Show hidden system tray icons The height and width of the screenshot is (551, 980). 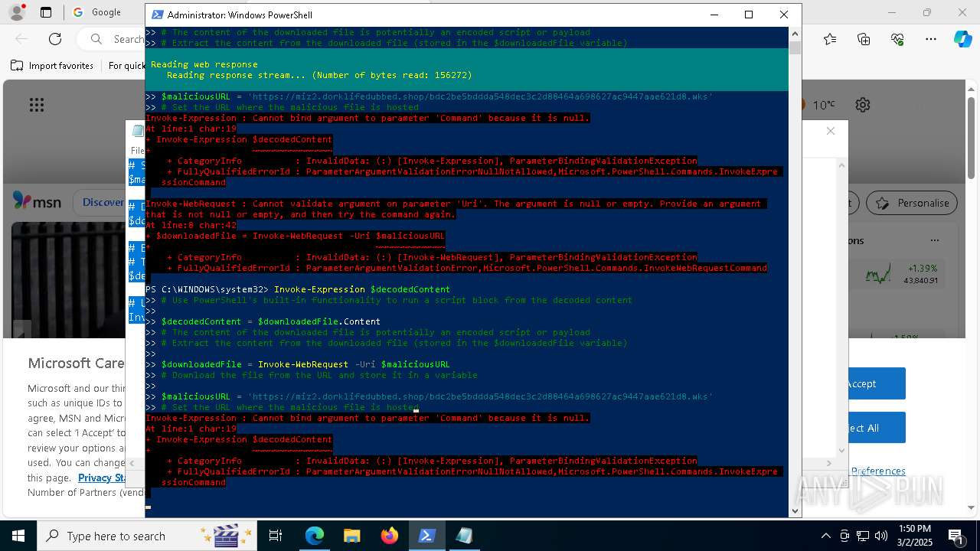click(825, 536)
